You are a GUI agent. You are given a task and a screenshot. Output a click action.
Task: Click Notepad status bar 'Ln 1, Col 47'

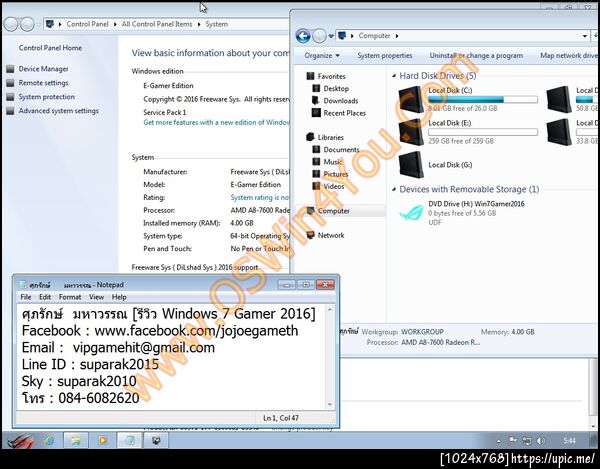pos(281,418)
